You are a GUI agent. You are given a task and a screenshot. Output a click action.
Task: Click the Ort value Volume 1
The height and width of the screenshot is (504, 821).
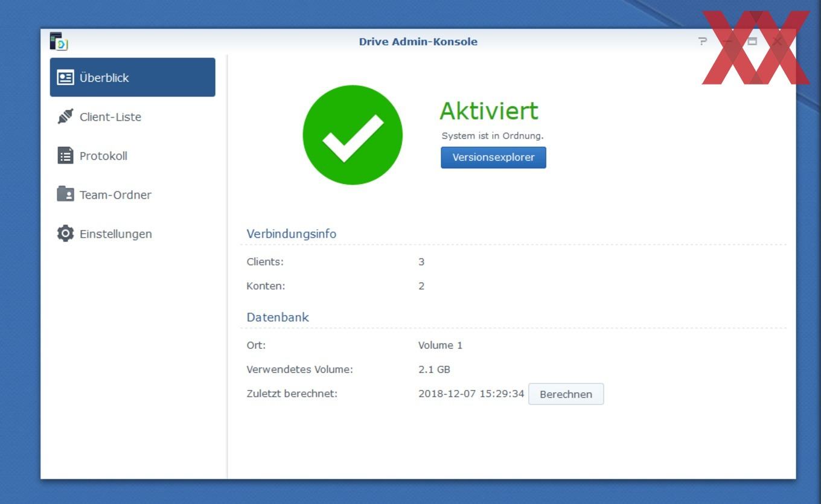tap(440, 345)
